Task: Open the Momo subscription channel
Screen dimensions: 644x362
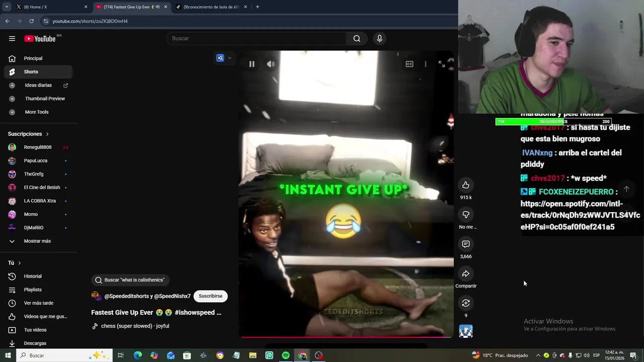Action: tap(38, 214)
